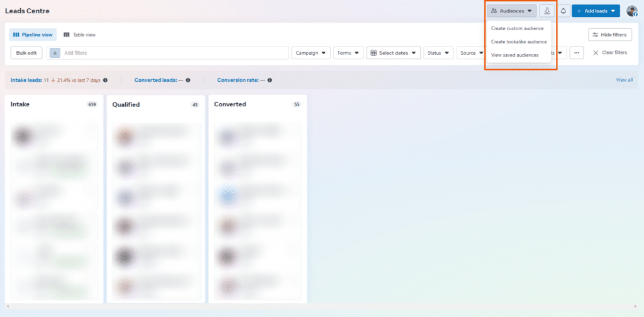Click the Bulk edit button
The height and width of the screenshot is (317, 644).
(x=26, y=53)
